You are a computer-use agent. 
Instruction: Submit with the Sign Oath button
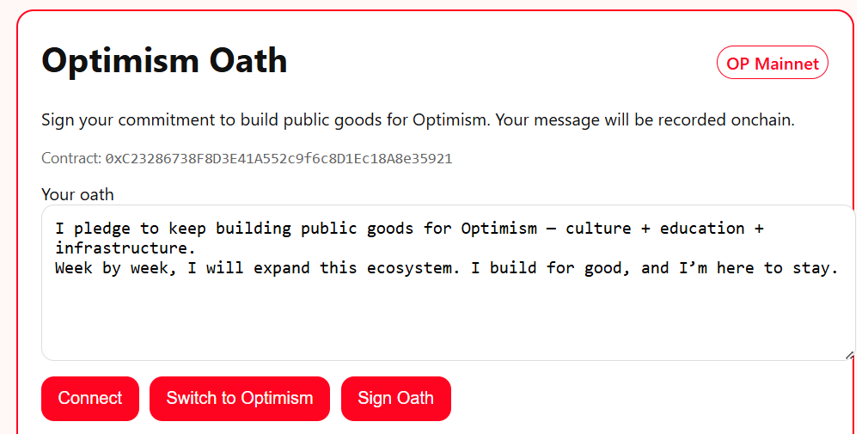[x=395, y=399]
